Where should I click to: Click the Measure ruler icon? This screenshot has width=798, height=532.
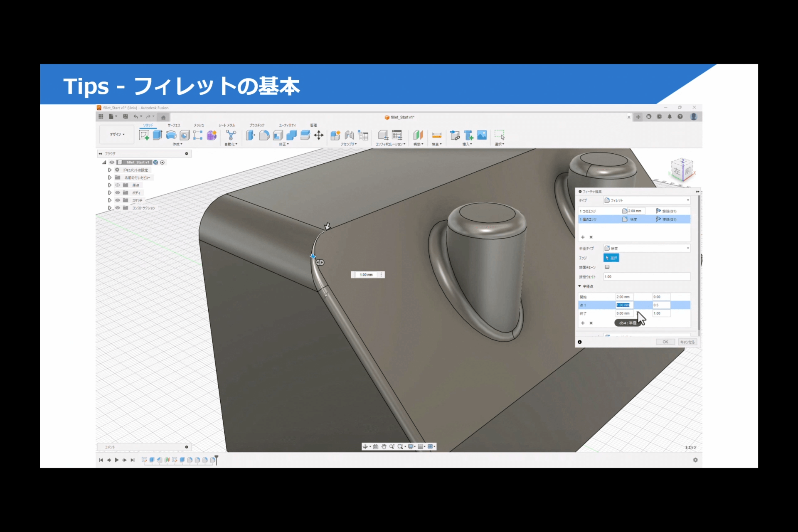pos(437,135)
